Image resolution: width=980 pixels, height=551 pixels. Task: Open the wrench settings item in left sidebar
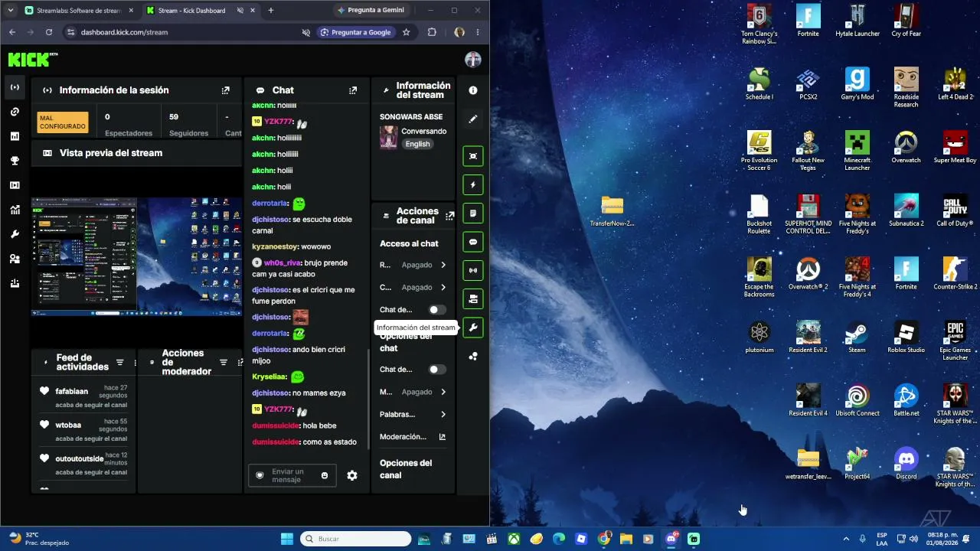(x=15, y=234)
